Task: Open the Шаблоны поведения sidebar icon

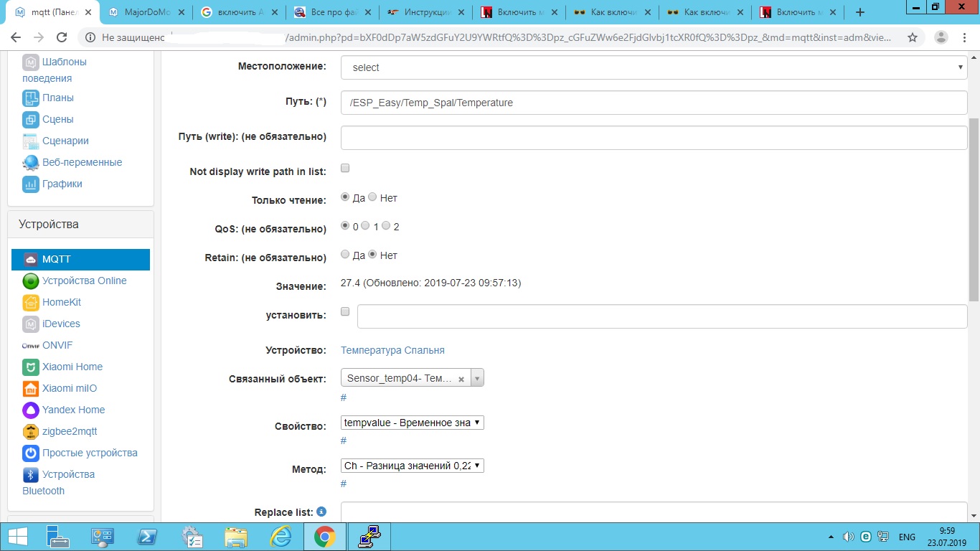Action: click(30, 62)
